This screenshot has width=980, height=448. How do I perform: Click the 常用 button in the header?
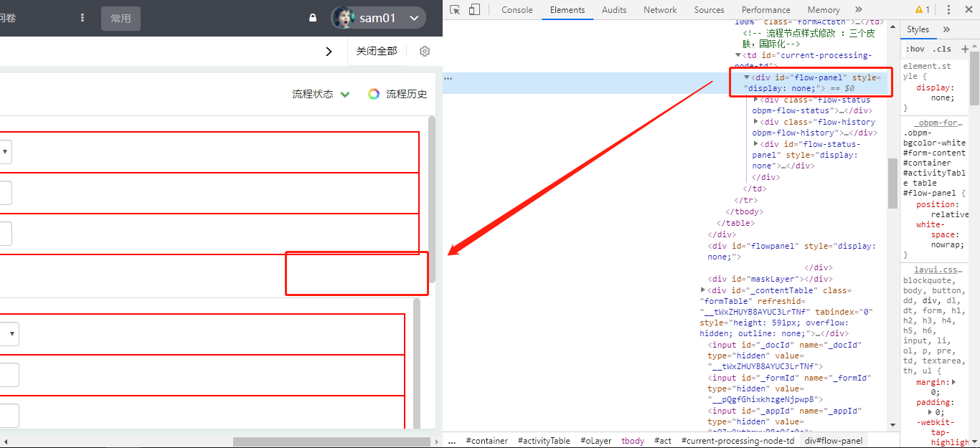(x=121, y=19)
